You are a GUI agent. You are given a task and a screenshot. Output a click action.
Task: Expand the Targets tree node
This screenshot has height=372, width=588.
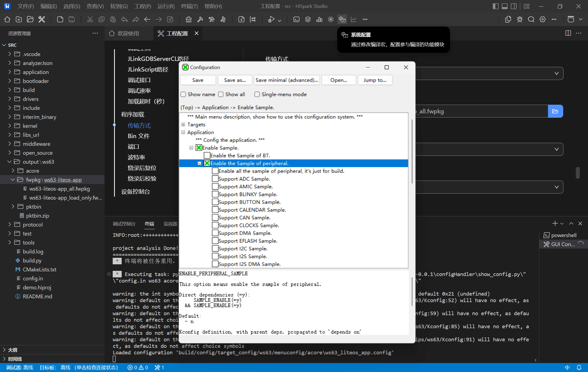click(183, 125)
